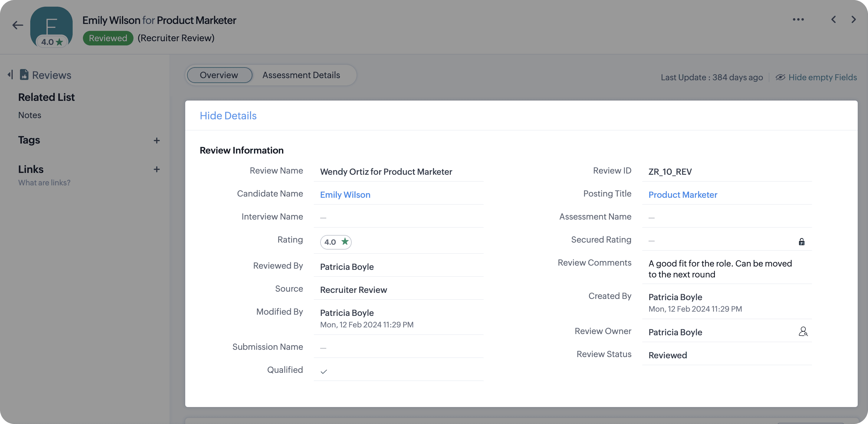Switch to the Overview tab

click(x=219, y=75)
